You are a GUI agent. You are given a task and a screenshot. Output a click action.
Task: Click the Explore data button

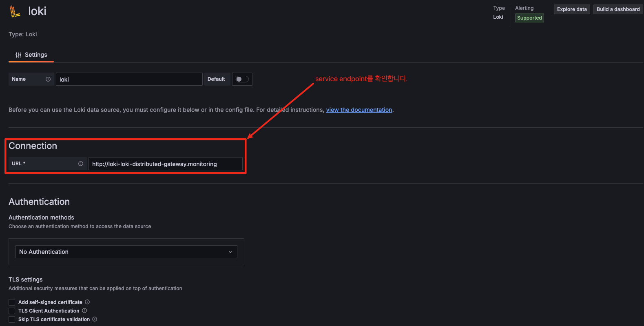click(572, 9)
